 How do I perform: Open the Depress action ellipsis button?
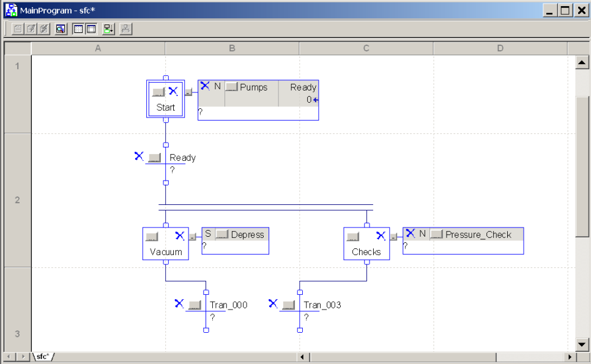point(222,234)
